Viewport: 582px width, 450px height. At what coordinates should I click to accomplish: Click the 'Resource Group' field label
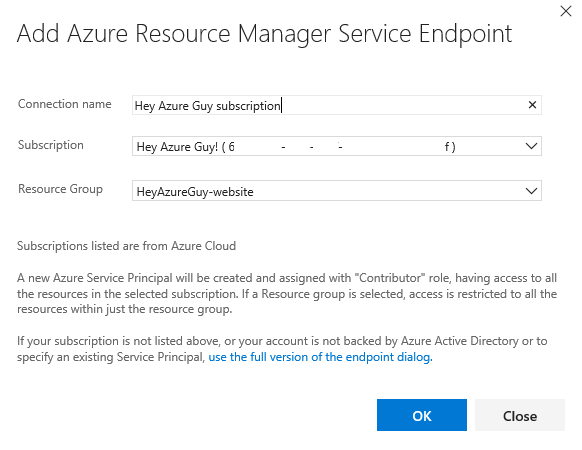(x=60, y=189)
